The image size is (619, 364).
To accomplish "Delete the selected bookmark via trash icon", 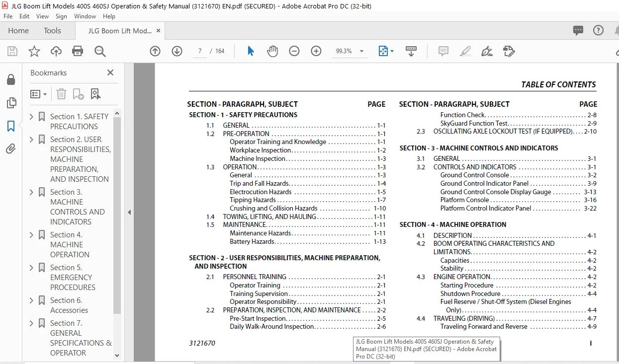I will [x=61, y=94].
